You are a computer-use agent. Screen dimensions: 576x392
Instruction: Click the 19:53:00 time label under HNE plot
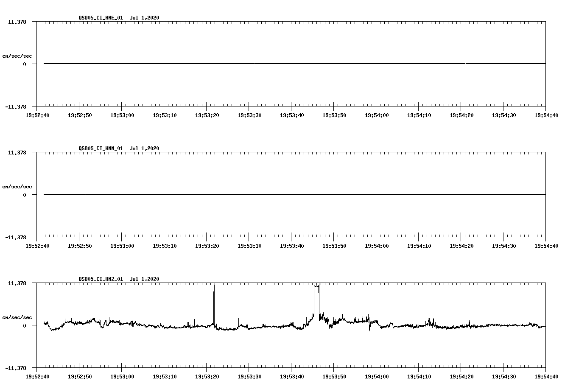(x=122, y=115)
